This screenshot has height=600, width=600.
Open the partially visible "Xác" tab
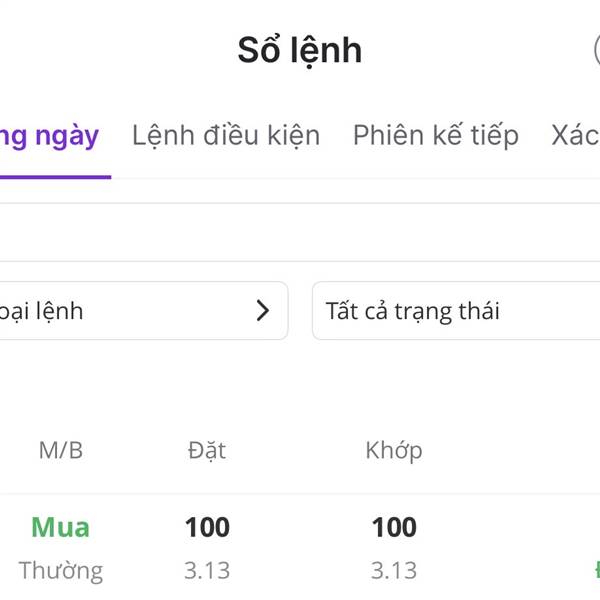576,136
